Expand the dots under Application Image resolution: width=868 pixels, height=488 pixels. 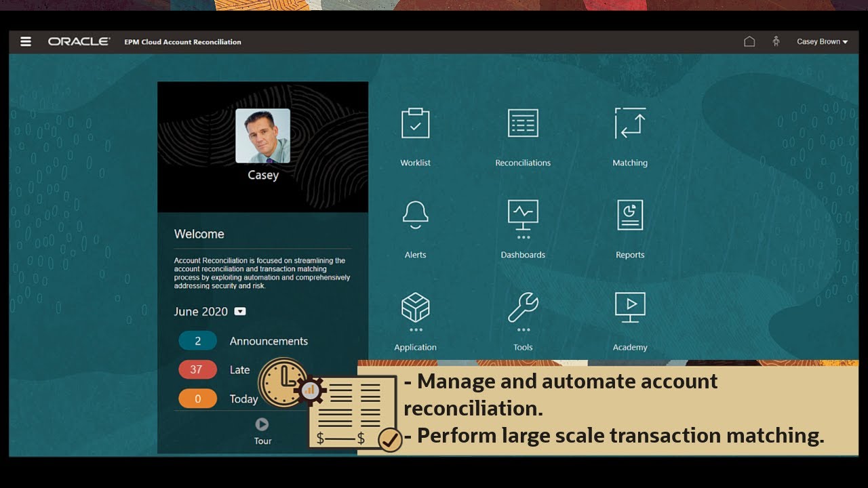click(x=416, y=330)
